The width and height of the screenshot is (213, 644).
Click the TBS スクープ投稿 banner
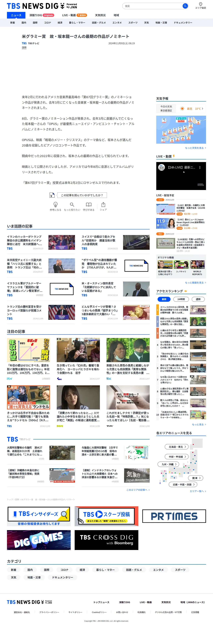pos(106,516)
